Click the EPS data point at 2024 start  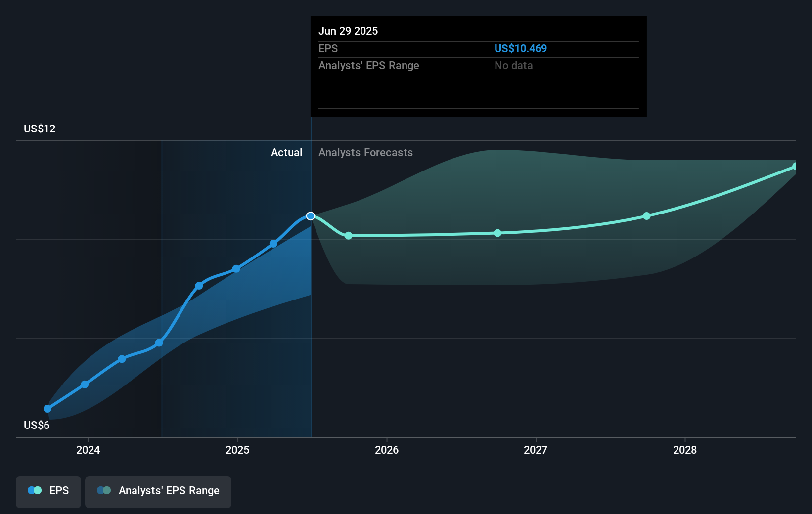pyautogui.click(x=85, y=384)
